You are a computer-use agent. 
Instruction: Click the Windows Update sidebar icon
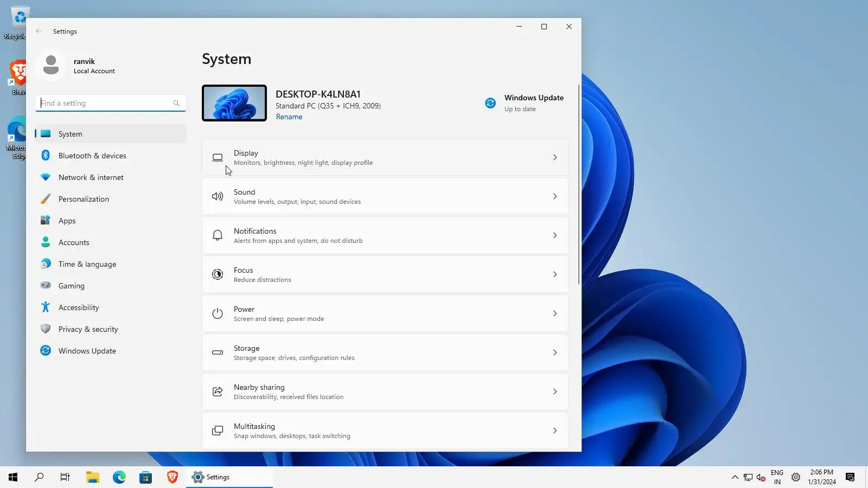46,351
